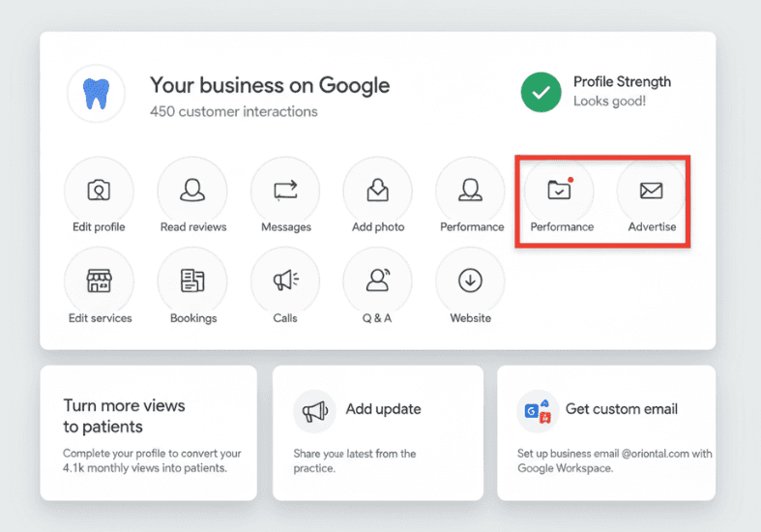Open the Messages icon
Screen dimensions: 761x532
point(285,191)
